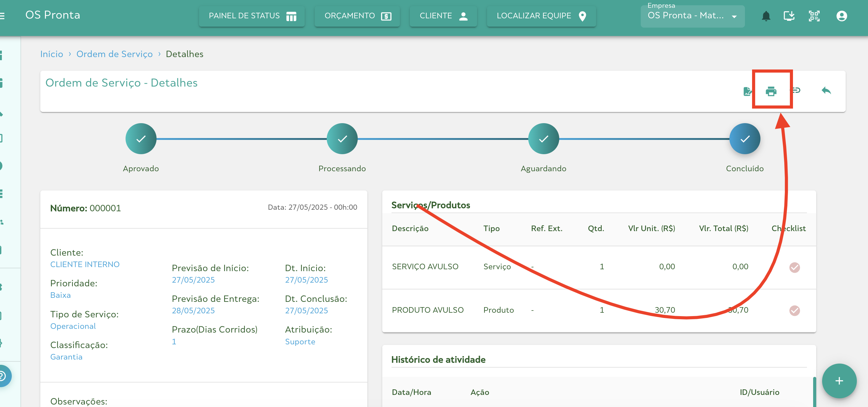The image size is (868, 407).
Task: Click the Aprovado progress step
Action: (141, 139)
